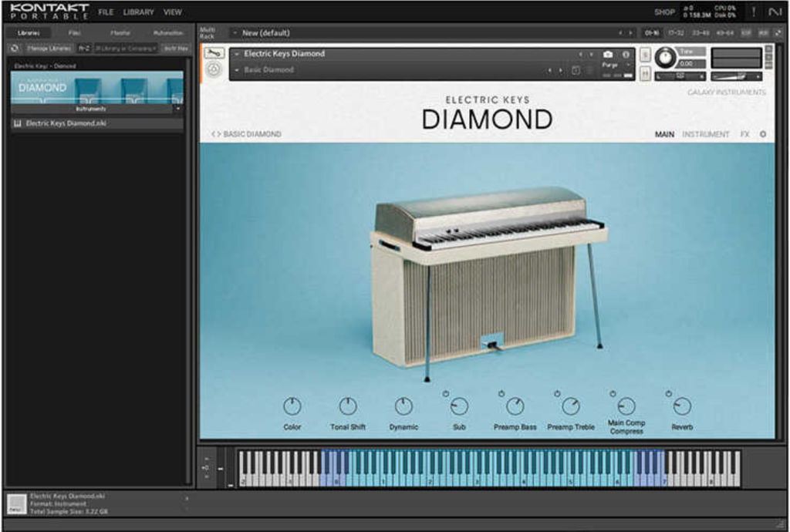Screen dimensions: 790x532
Task: Mute the instrument with M button
Action: pyautogui.click(x=645, y=73)
